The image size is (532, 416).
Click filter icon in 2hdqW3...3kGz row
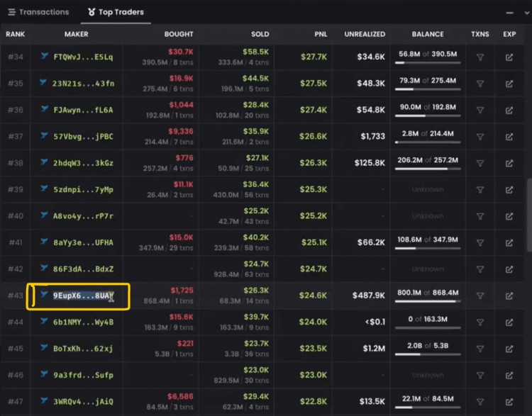pos(480,163)
